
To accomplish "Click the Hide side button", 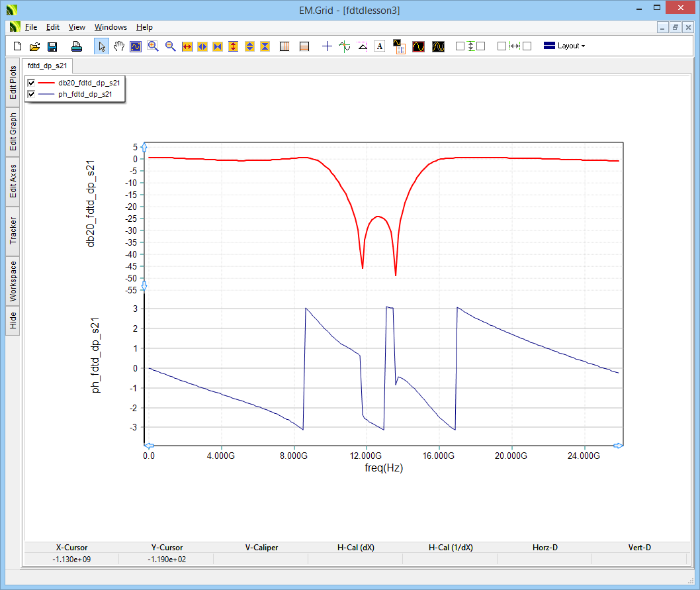I will tap(13, 321).
